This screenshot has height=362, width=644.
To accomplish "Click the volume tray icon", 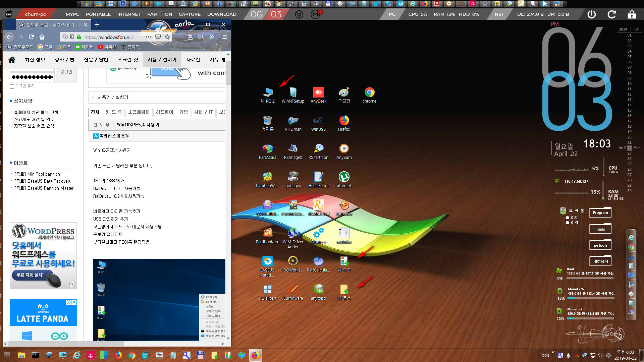I will pos(600,355).
